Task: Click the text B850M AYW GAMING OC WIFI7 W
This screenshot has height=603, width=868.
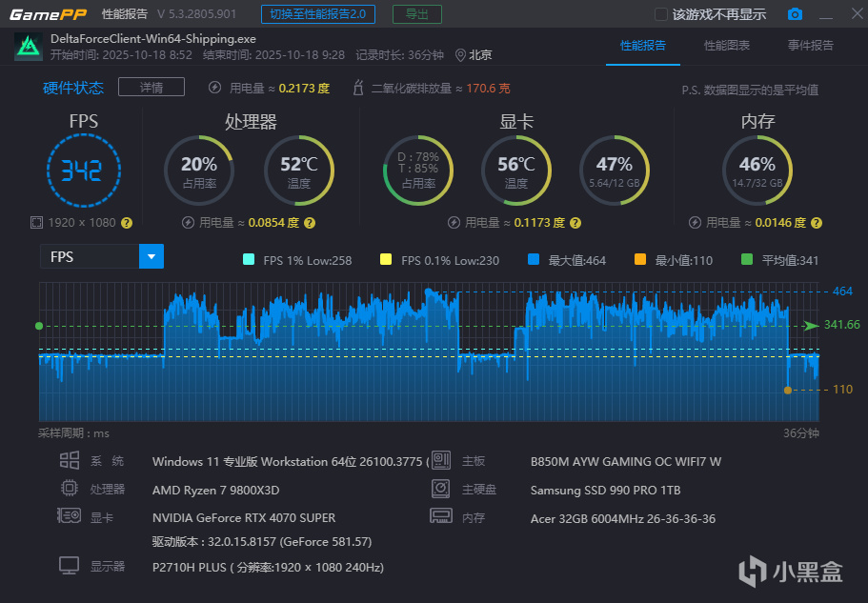Action: pyautogui.click(x=626, y=461)
